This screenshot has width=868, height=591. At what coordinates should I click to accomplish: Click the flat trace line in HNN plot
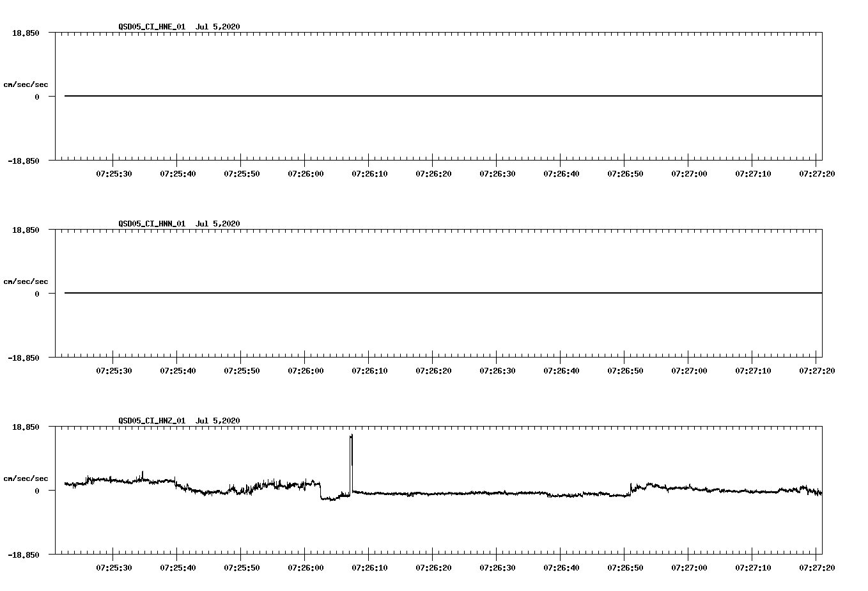click(443, 293)
